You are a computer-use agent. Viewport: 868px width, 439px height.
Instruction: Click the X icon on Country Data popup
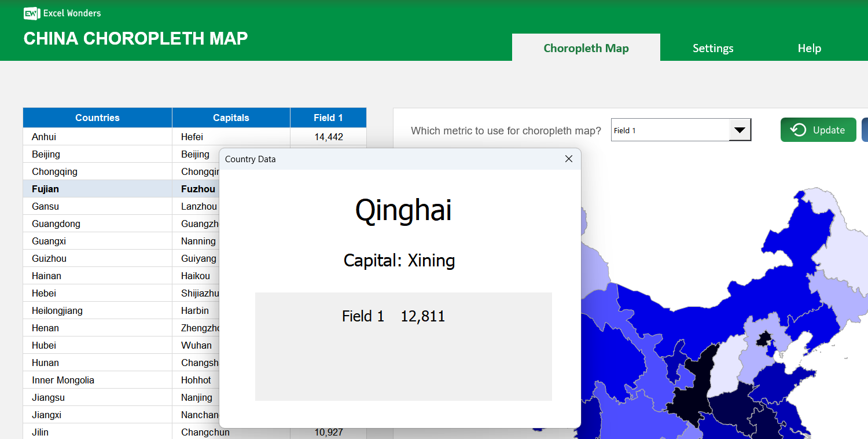tap(568, 158)
